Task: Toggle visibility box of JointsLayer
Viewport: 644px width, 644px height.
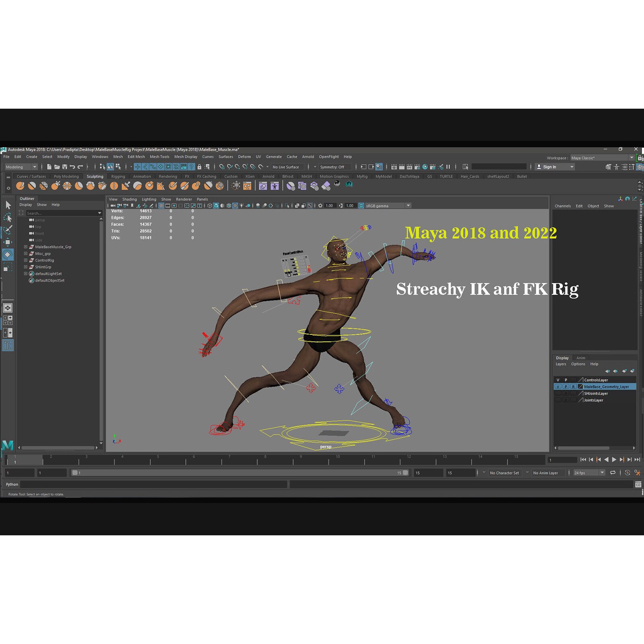Action: coord(558,400)
